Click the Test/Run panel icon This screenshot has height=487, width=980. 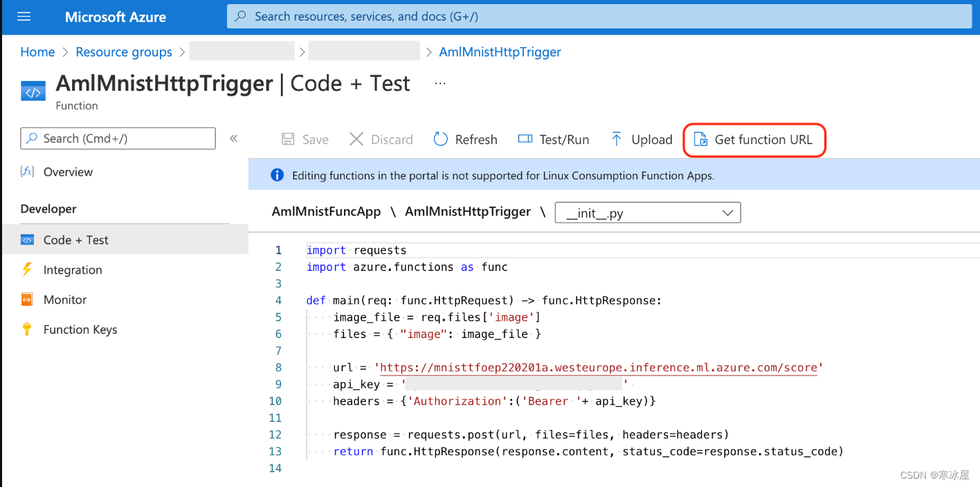coord(525,139)
